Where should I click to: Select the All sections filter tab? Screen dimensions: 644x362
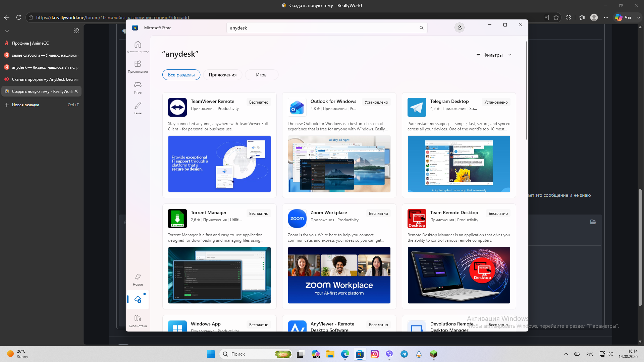(181, 75)
